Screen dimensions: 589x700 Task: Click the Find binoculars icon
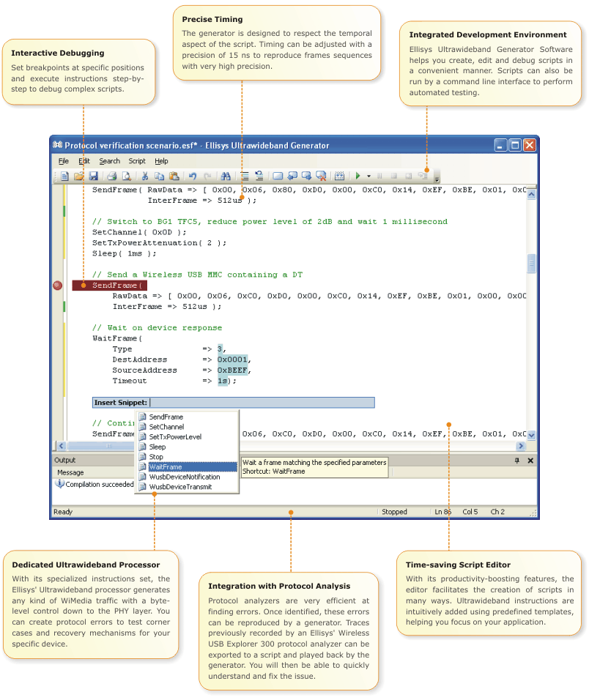226,176
